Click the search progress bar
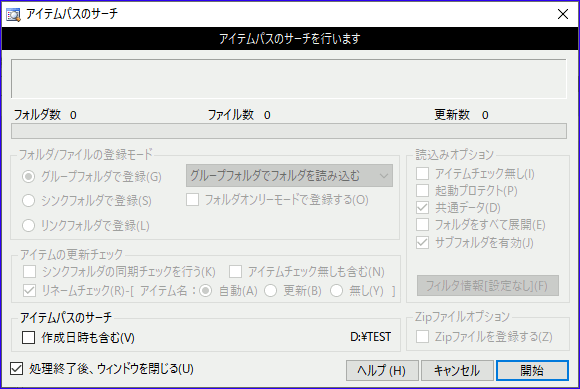 289,131
